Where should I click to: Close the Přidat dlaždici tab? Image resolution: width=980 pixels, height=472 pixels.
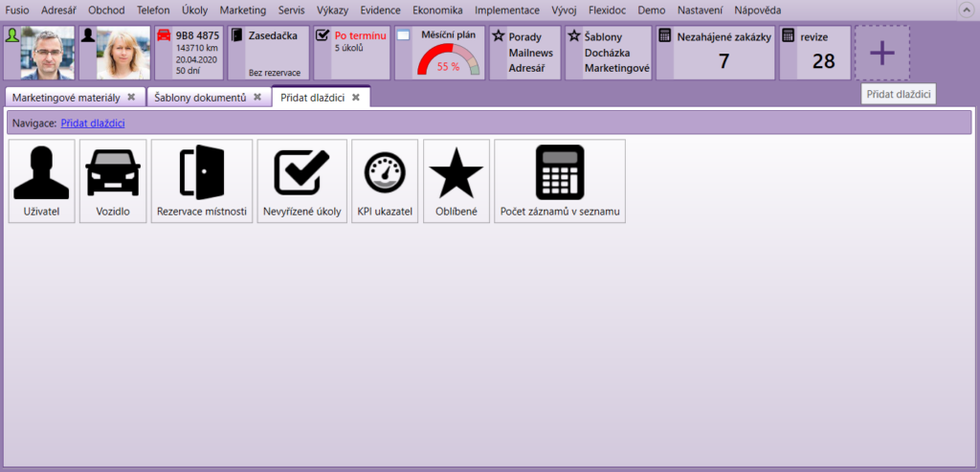[356, 97]
